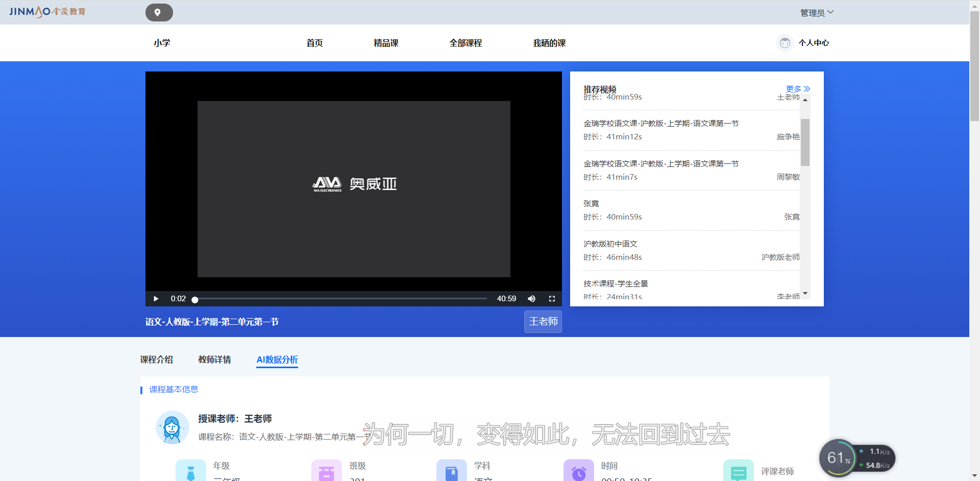Open video by teacher 周黎敏

[691, 171]
